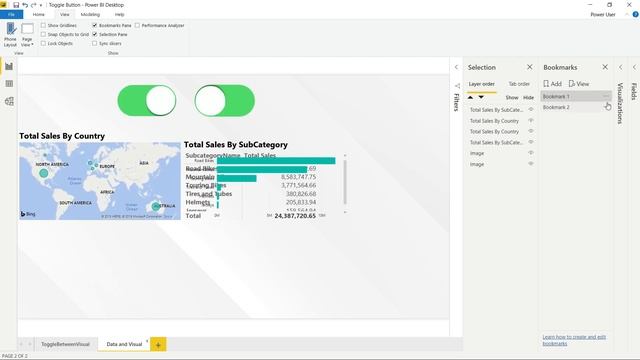Move layer up with up triangle
Screen dimensions: 640x360
click(471, 97)
